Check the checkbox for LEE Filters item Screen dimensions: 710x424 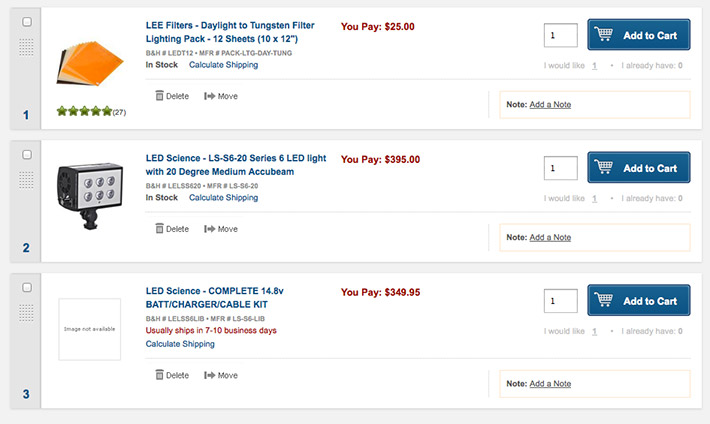27,22
